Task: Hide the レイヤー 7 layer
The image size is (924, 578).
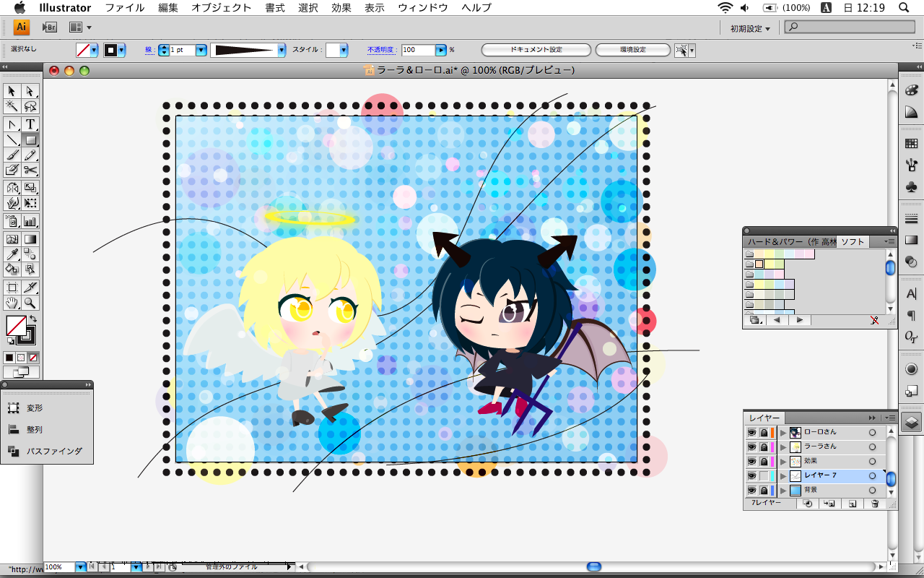Action: [x=751, y=475]
